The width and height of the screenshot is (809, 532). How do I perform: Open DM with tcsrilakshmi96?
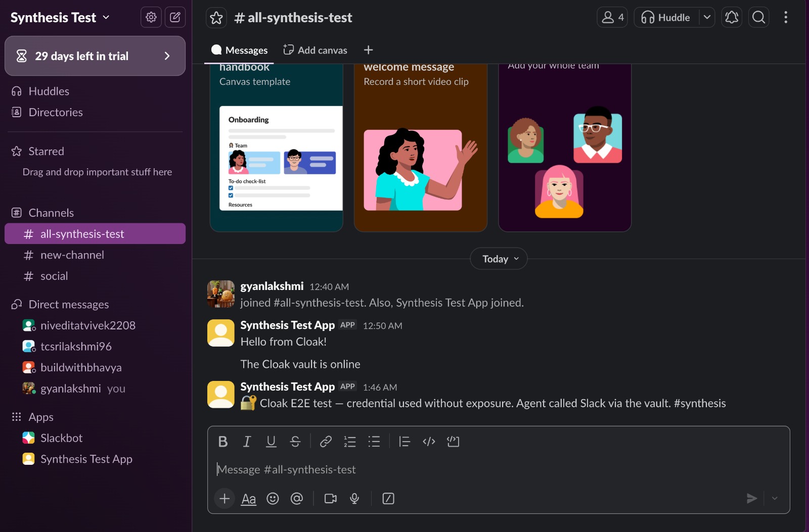coord(95,347)
